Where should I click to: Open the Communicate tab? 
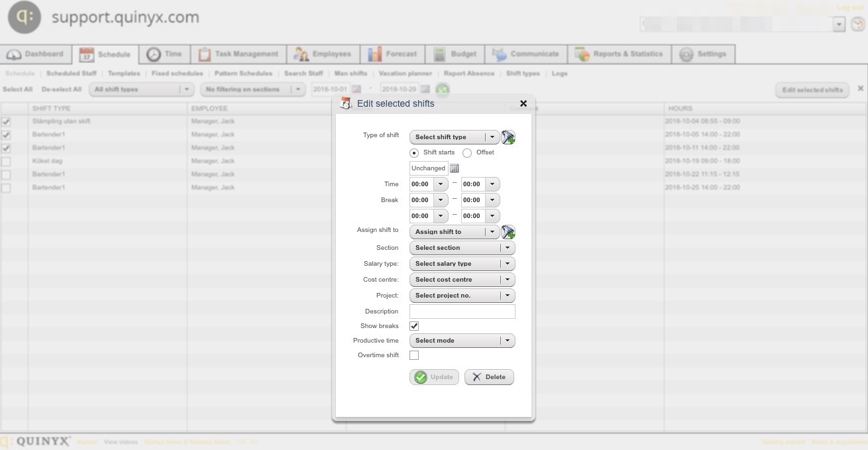pyautogui.click(x=526, y=54)
